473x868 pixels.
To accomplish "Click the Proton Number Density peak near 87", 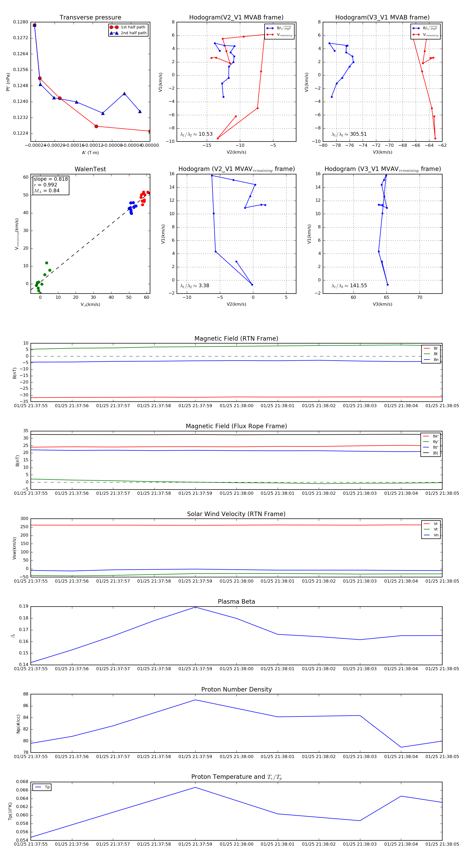I will pos(195,700).
